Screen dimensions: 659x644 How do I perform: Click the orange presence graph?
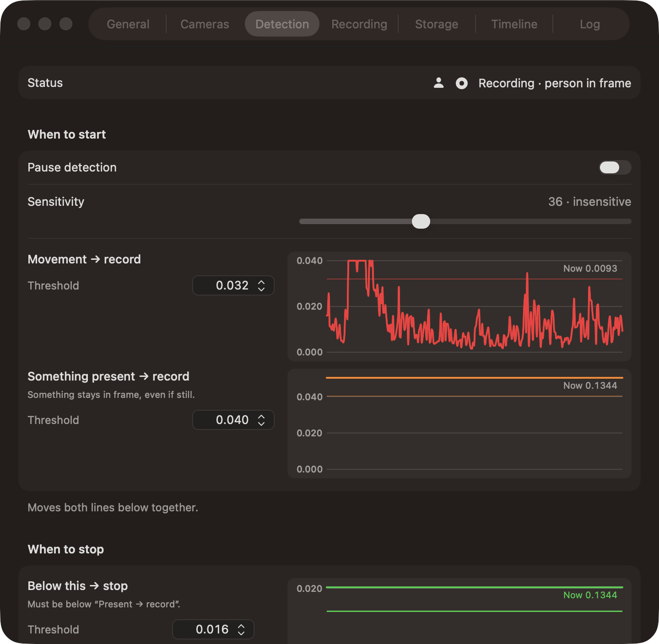(x=459, y=424)
